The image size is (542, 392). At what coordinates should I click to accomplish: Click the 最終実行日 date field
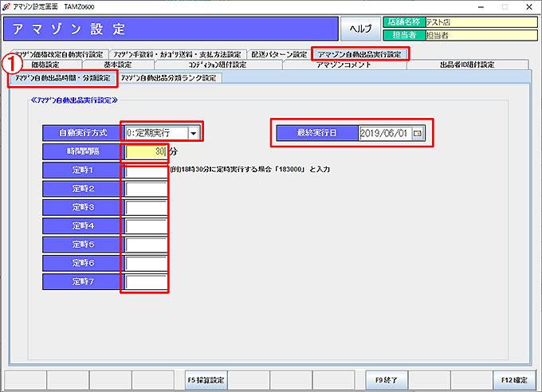(385, 134)
